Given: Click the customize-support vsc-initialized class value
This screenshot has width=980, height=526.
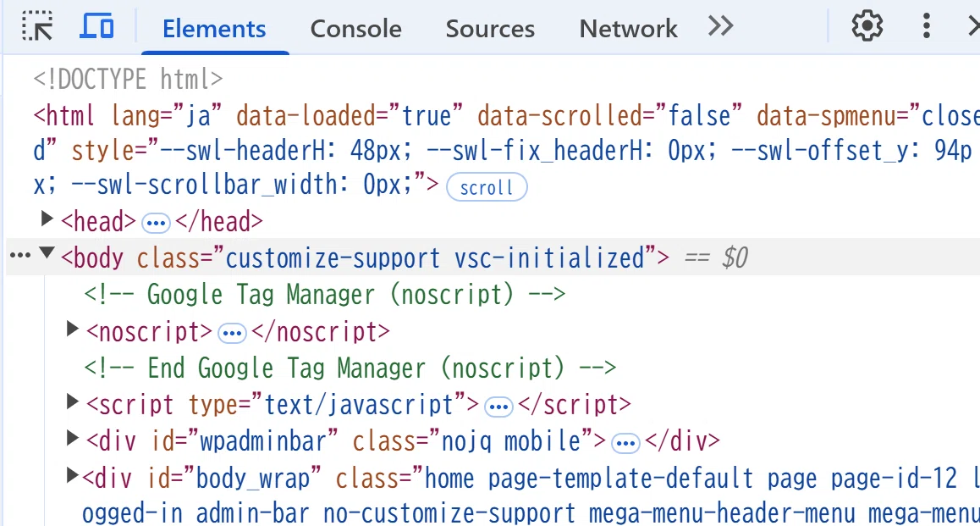Looking at the screenshot, I should coord(435,257).
